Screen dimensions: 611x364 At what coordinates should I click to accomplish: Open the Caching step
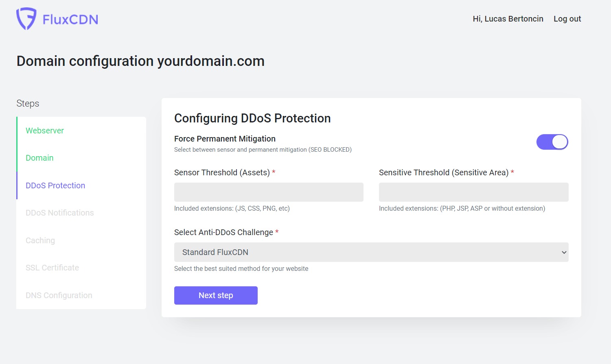pyautogui.click(x=40, y=240)
